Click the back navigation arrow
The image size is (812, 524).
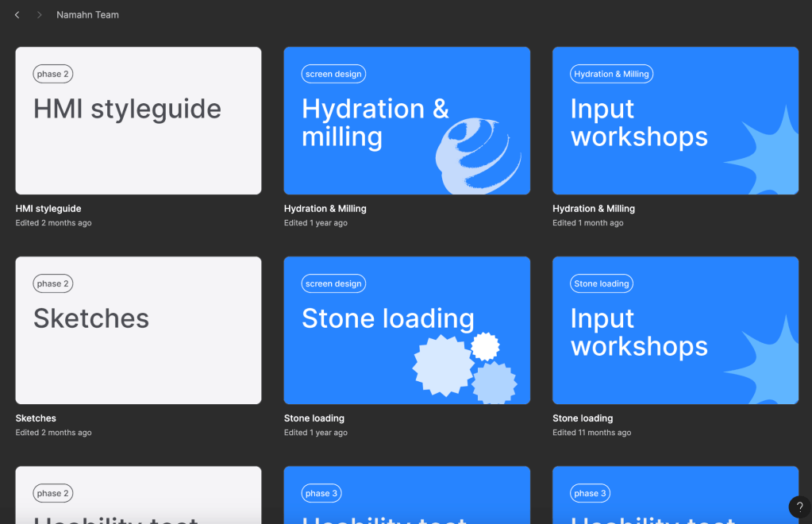[17, 15]
